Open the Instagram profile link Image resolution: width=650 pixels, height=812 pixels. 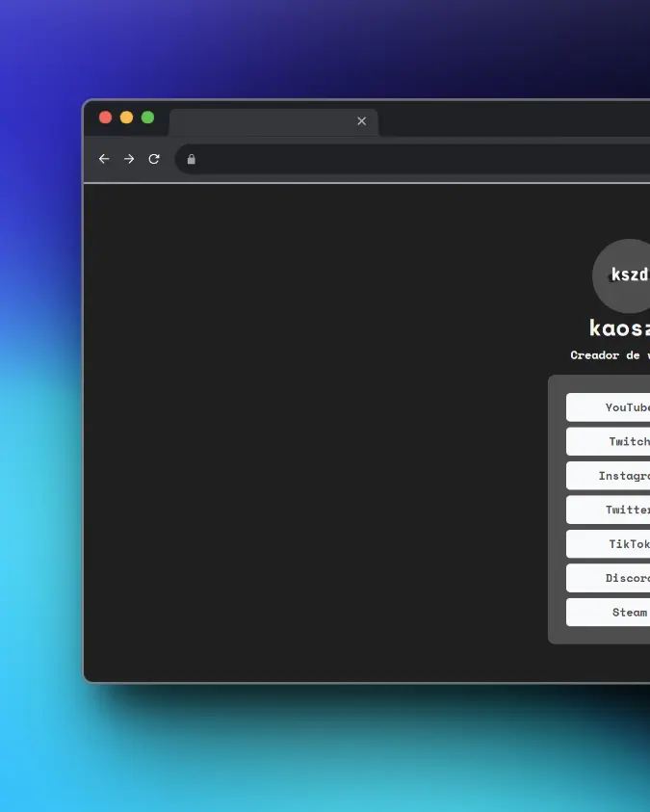[x=610, y=476]
